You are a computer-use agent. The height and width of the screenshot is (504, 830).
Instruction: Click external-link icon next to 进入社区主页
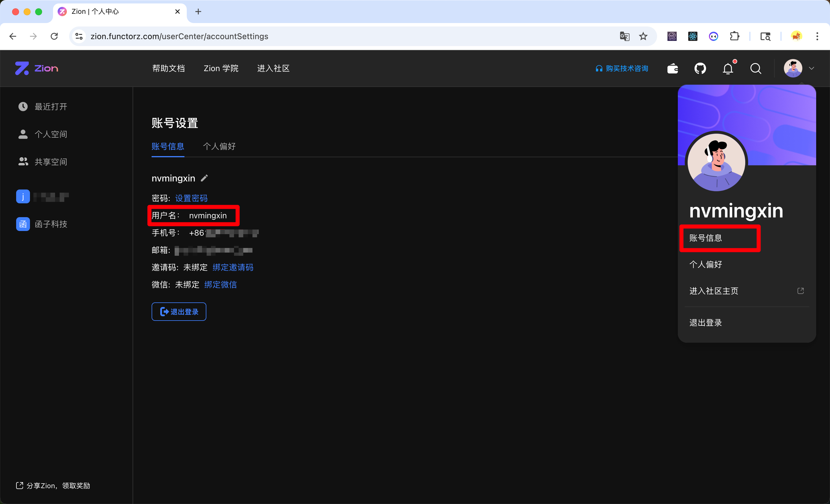(x=801, y=291)
